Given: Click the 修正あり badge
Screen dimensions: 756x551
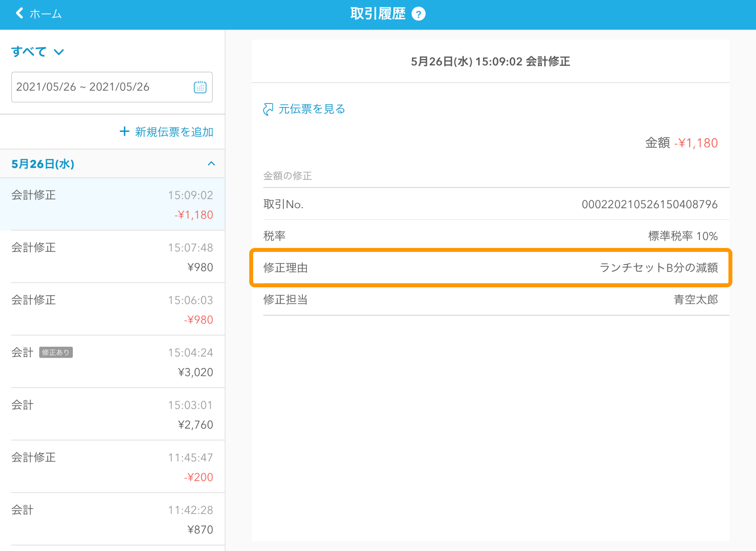Looking at the screenshot, I should click(x=56, y=353).
